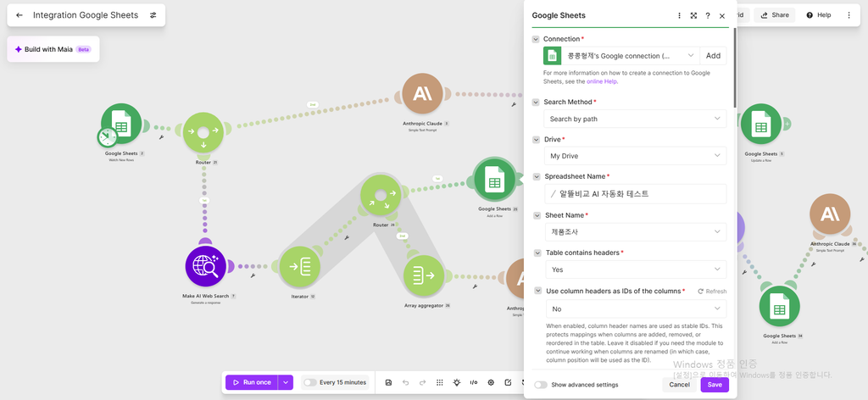Screen dimensions: 868x400
Task: Select the Iterator 12 module
Action: (299, 267)
